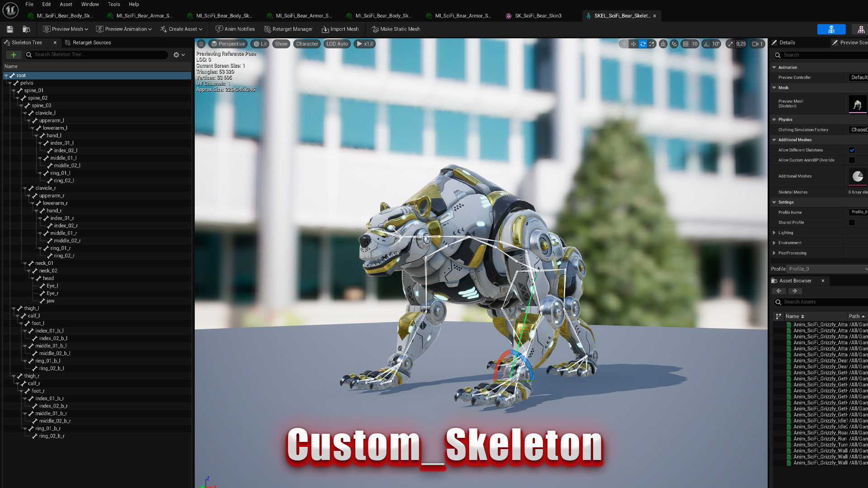Open the Tools menu

tap(114, 4)
